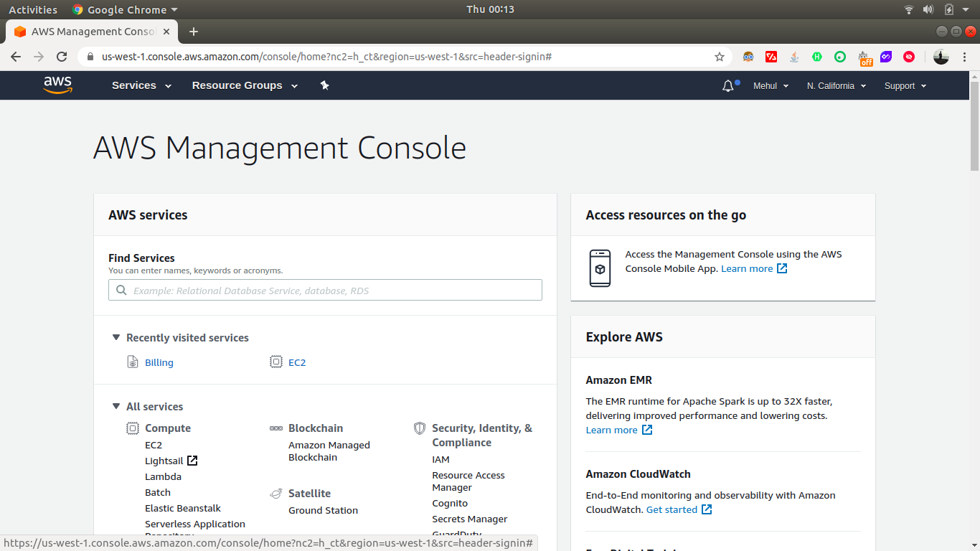The image size is (980, 551).
Task: Bookmark this page with the star icon
Action: pos(720,57)
